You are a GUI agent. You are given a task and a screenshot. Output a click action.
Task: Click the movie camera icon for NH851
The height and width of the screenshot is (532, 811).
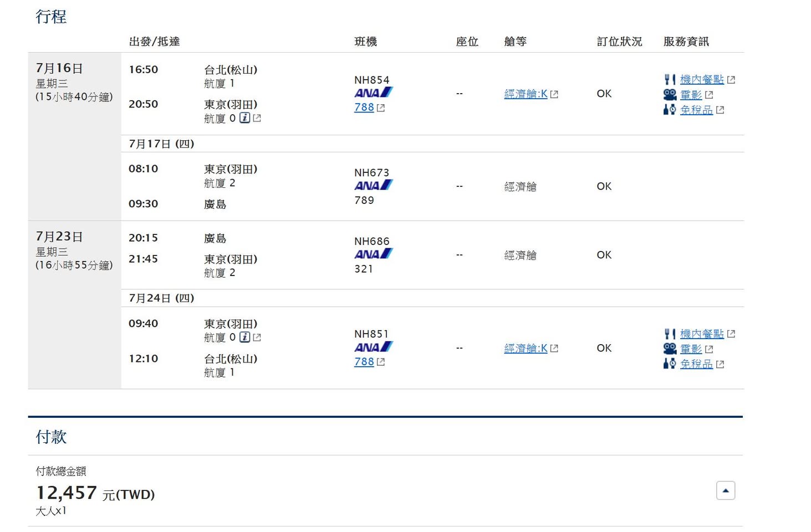coord(670,349)
